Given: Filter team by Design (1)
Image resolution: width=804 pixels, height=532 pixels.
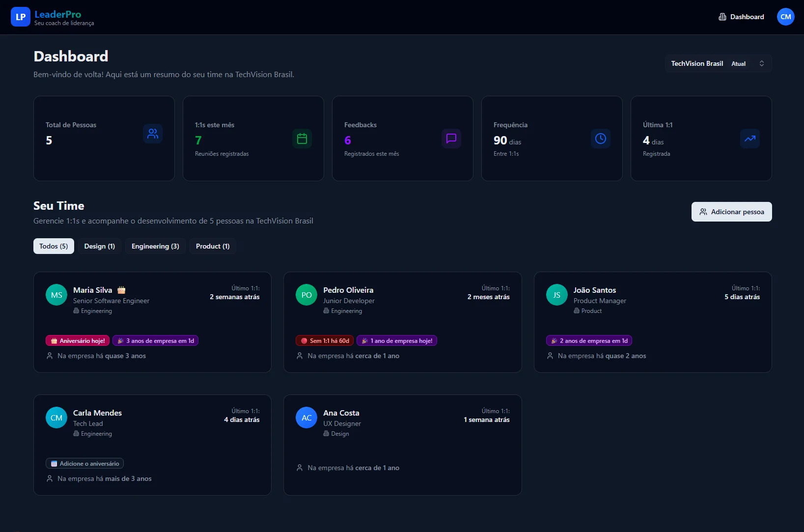Looking at the screenshot, I should (x=99, y=246).
